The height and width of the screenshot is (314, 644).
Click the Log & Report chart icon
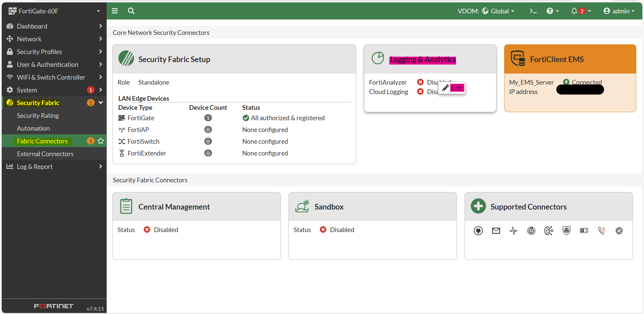[x=10, y=167]
